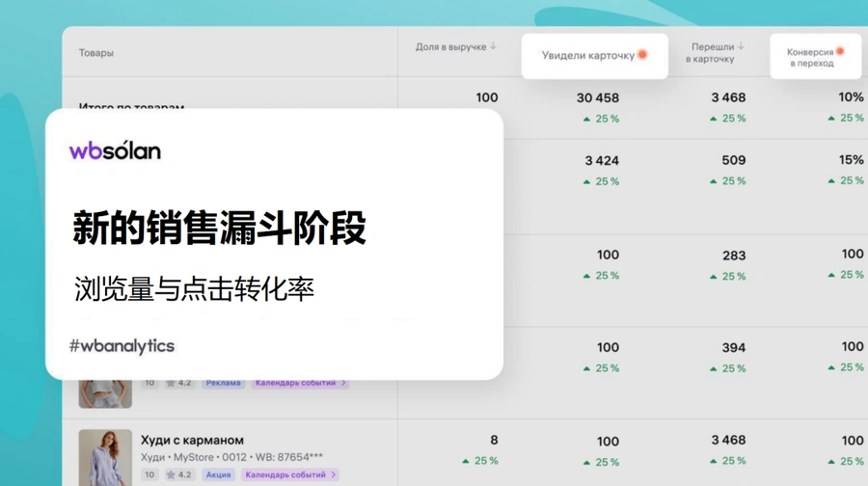Click the 10% conversion total value
This screenshot has width=868, height=486.
[851, 96]
